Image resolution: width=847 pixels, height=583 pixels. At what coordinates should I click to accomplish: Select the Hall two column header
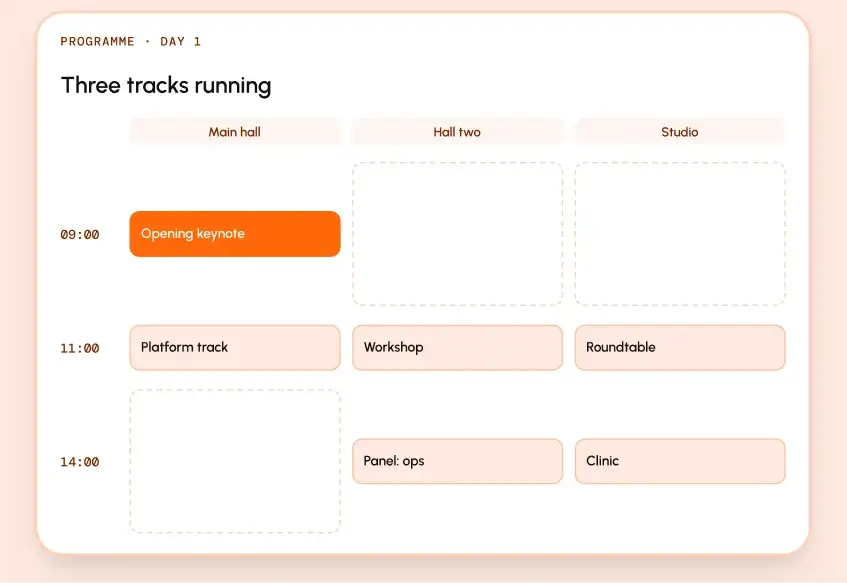pos(458,132)
